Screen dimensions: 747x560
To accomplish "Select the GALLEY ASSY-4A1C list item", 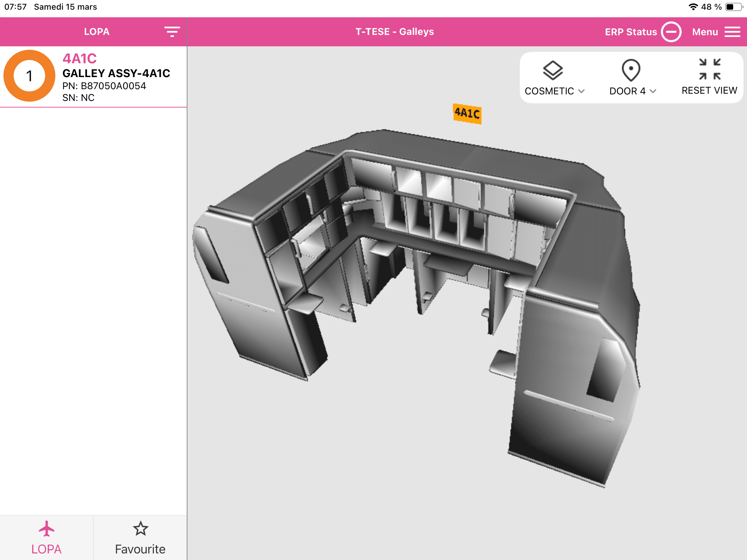I will click(116, 73).
